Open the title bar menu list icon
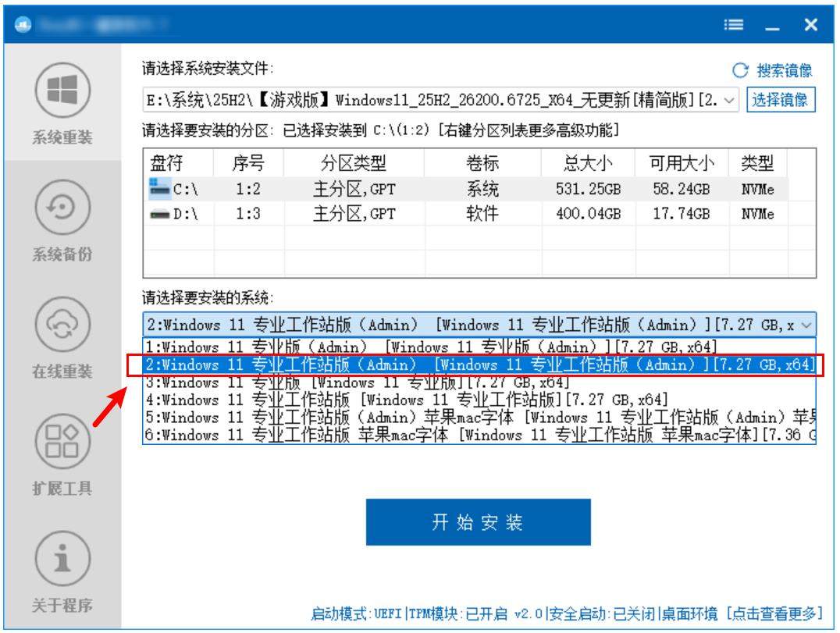Viewport: 840px width, 633px height. [733, 25]
